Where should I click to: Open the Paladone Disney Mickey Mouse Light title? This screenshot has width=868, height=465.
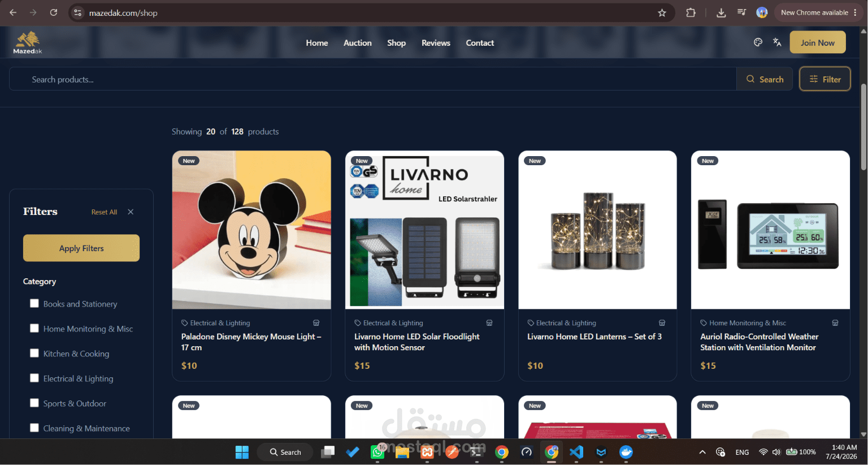point(251,342)
